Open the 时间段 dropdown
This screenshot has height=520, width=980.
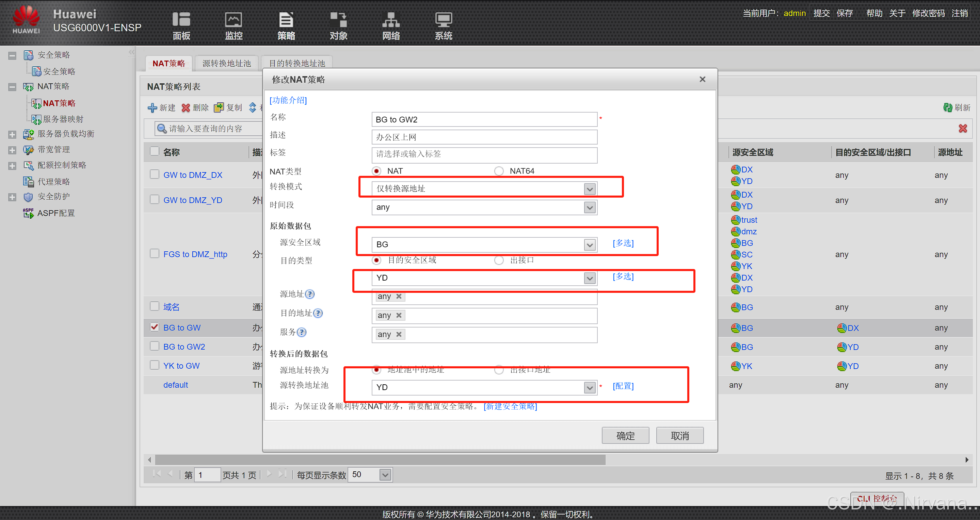[590, 207]
